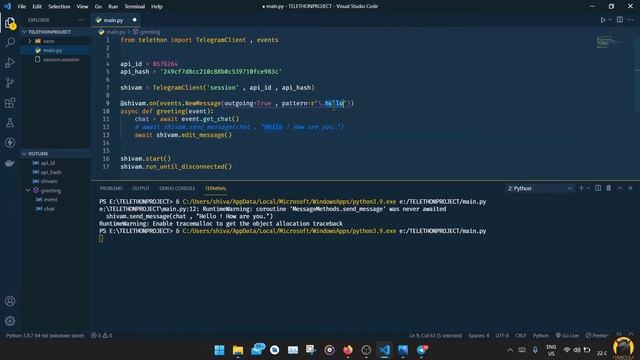Open Windows Start menu
Screen dimensions: 640x360
point(219,350)
